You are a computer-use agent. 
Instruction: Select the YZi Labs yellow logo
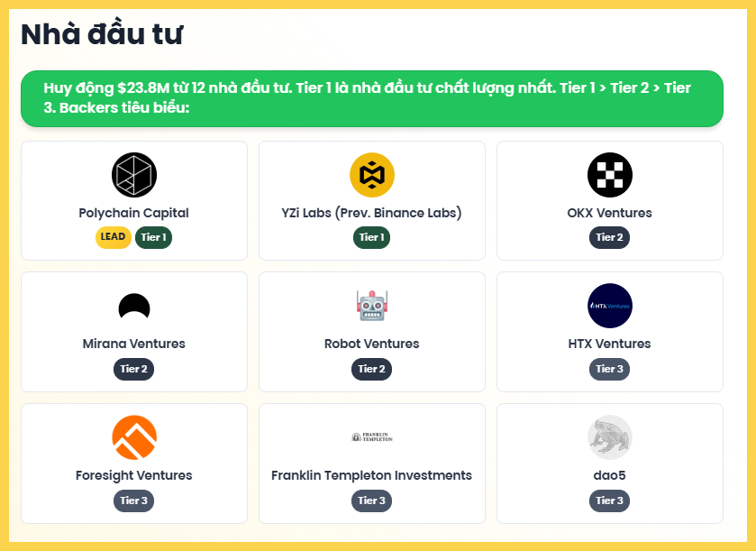click(x=371, y=174)
